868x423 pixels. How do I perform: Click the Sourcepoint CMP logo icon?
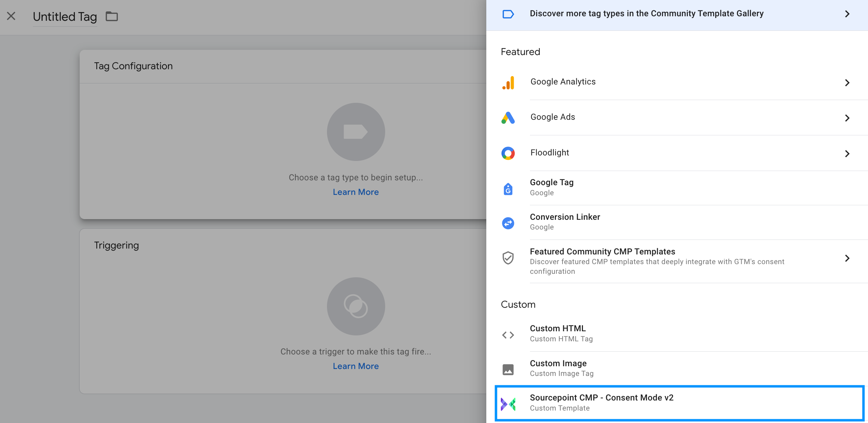(508, 404)
